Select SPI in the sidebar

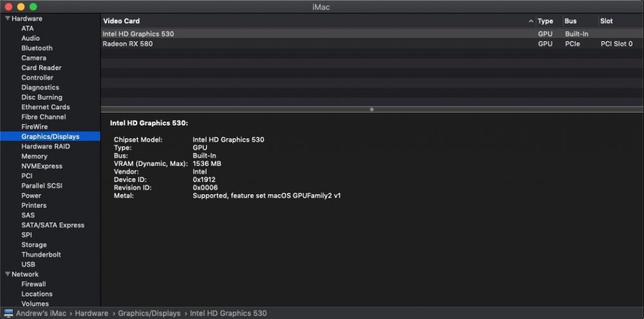[26, 235]
